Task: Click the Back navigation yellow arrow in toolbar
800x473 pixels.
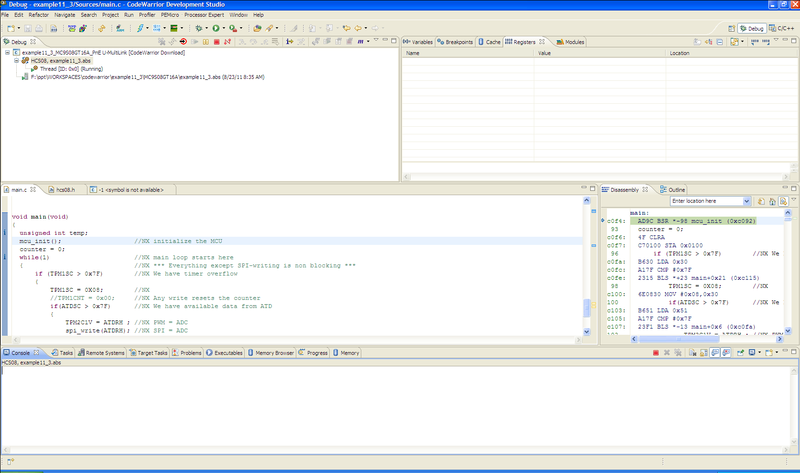Action: click(x=358, y=29)
